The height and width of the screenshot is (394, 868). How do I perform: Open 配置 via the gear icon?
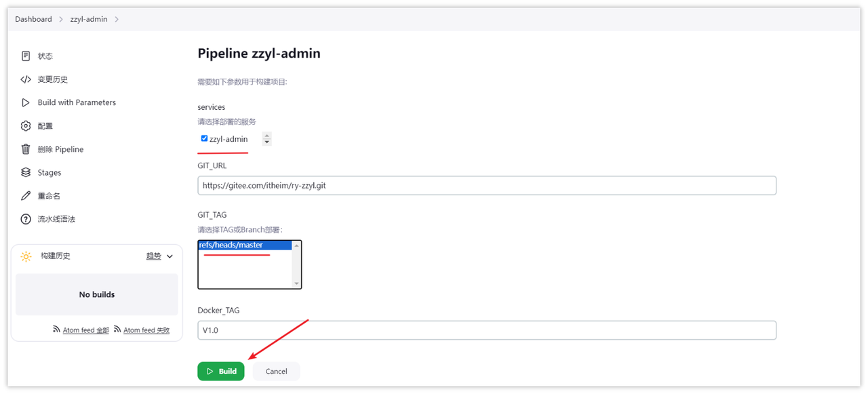click(26, 126)
